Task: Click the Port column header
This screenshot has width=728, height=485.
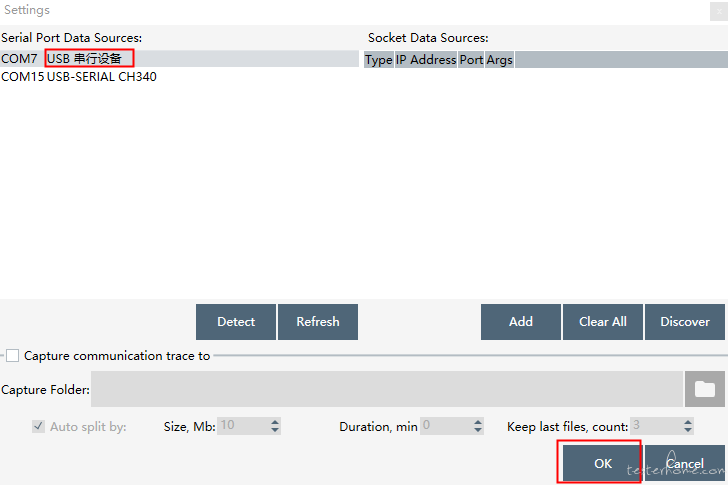Action: coord(471,60)
